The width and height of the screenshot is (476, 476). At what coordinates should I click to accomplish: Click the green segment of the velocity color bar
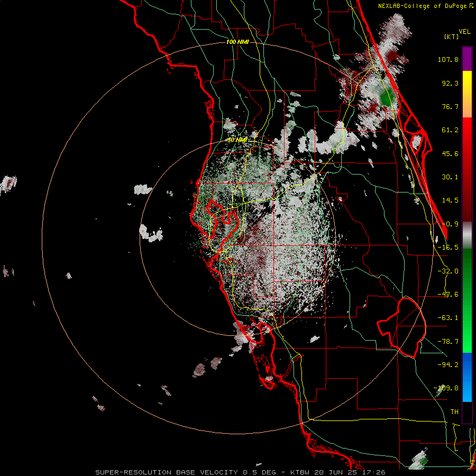tap(467, 300)
